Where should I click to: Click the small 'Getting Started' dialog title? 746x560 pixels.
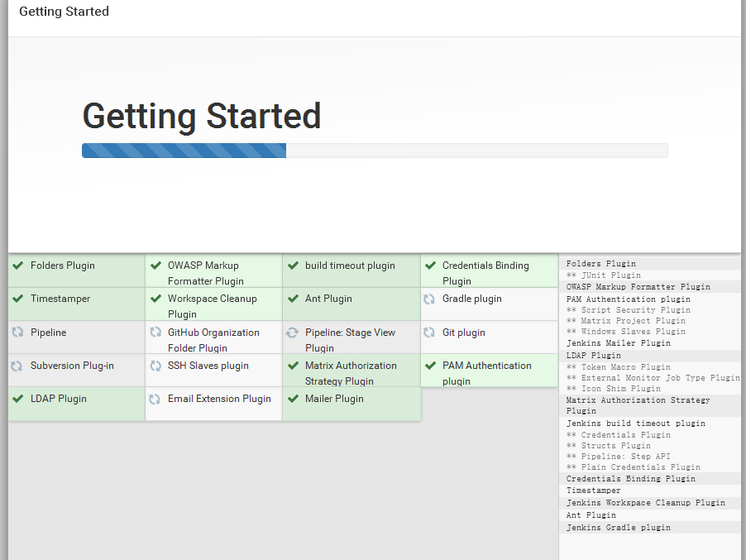tap(64, 12)
